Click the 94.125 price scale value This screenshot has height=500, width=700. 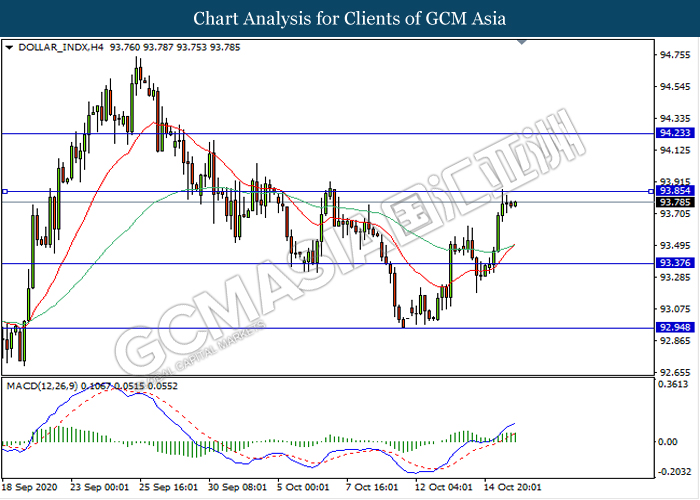(675, 150)
